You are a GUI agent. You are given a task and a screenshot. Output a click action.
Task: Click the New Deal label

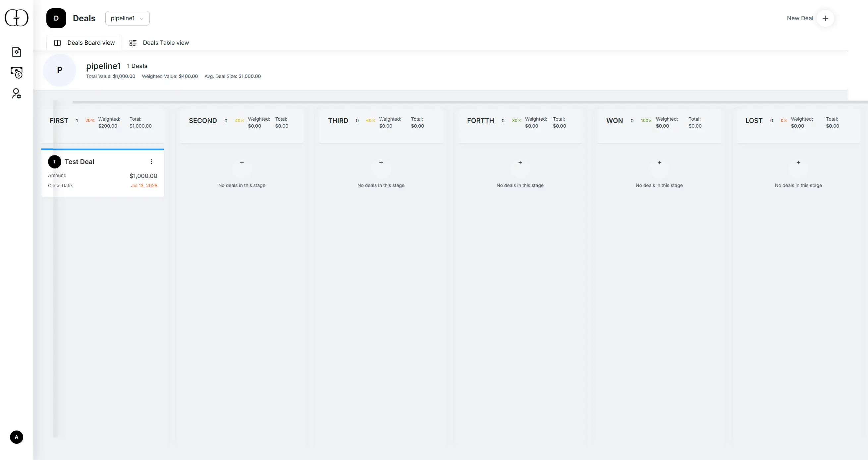(x=800, y=18)
